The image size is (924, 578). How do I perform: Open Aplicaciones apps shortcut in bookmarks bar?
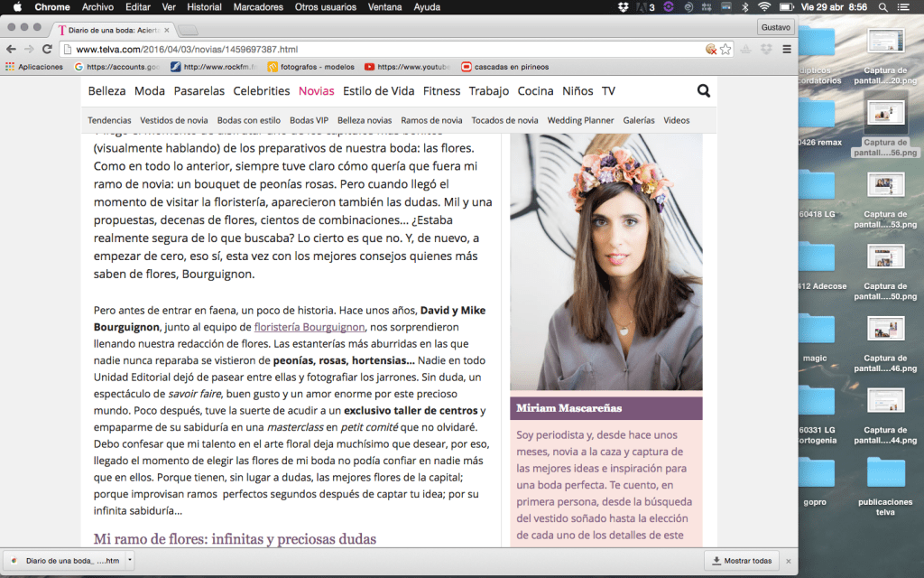point(34,66)
